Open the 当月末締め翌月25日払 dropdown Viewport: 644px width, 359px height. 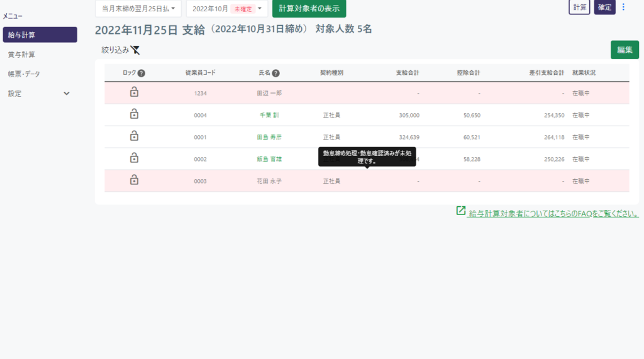(x=138, y=9)
